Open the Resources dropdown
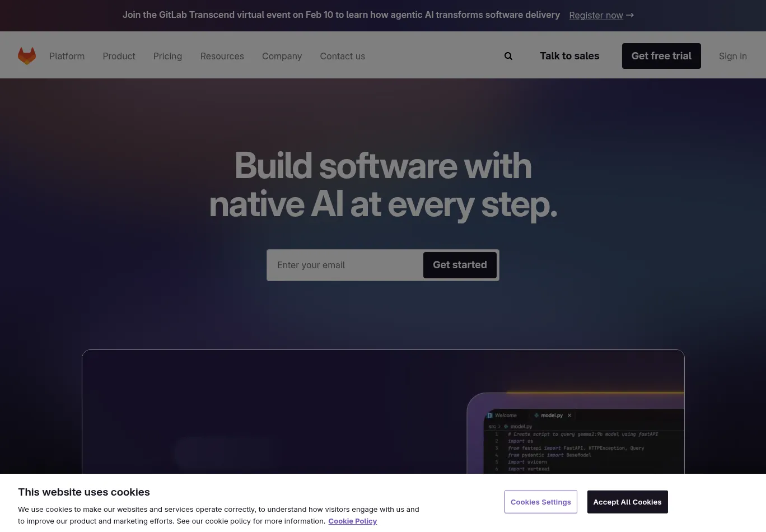 click(x=222, y=55)
